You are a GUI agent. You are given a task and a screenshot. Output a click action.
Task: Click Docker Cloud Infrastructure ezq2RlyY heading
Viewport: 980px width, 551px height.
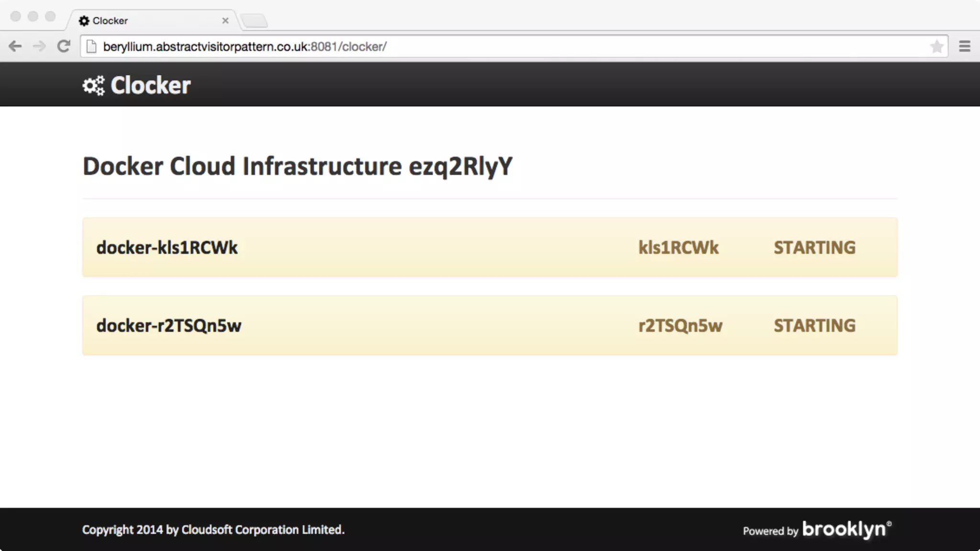(297, 166)
